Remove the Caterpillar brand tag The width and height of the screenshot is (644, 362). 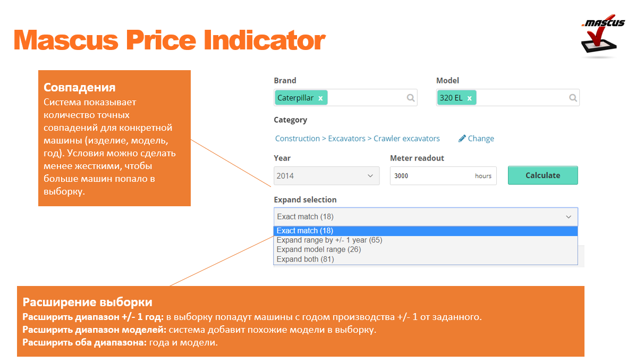click(x=320, y=98)
